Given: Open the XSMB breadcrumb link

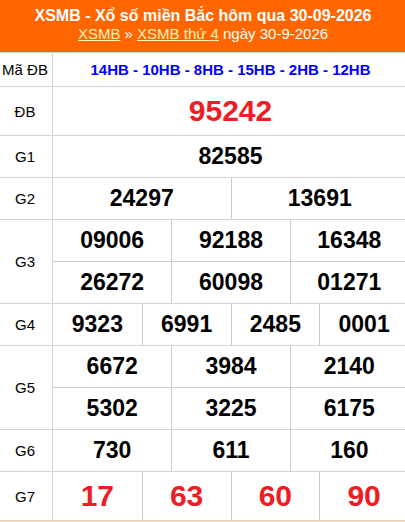Looking at the screenshot, I should (99, 34).
